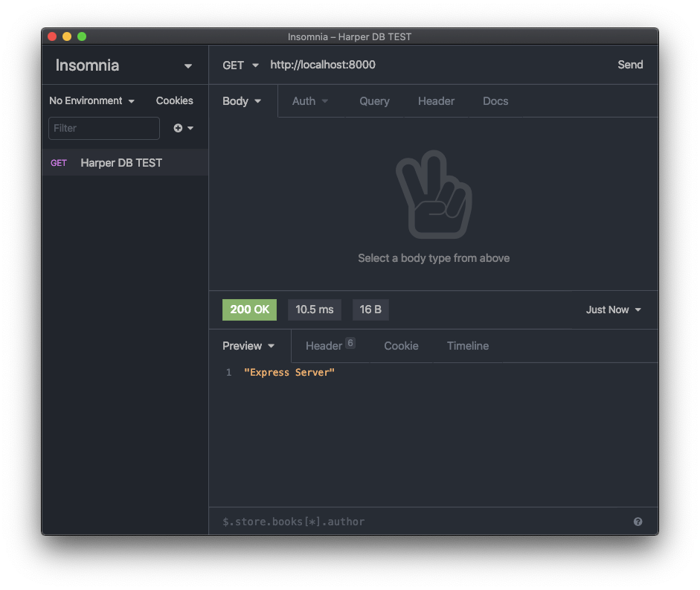
Task: Open the Preview mode dropdown
Action: coord(248,346)
